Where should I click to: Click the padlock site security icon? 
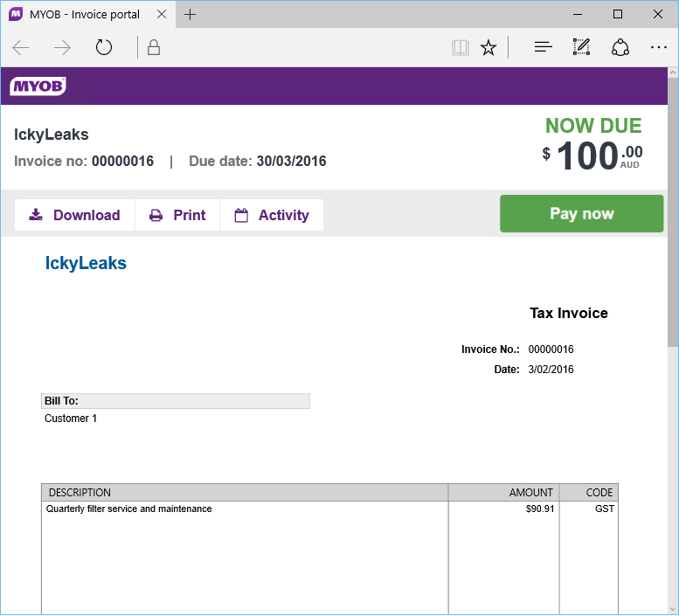(x=154, y=47)
